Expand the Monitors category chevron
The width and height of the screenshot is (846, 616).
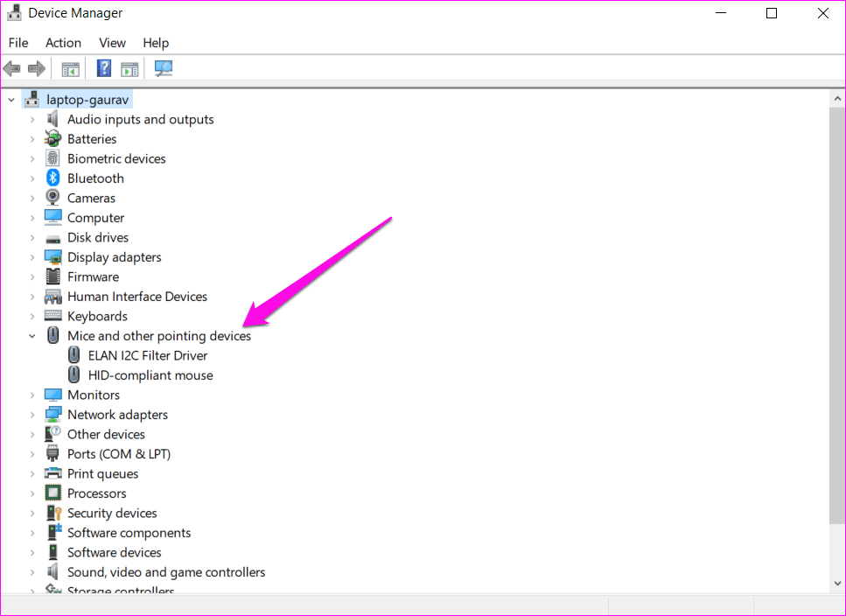pos(32,395)
